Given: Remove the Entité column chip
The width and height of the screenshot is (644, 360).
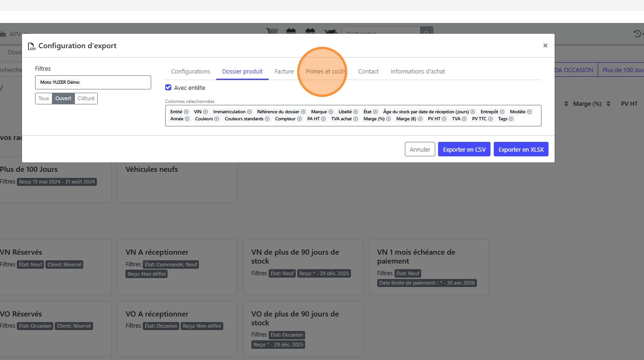Looking at the screenshot, I should coord(186,112).
